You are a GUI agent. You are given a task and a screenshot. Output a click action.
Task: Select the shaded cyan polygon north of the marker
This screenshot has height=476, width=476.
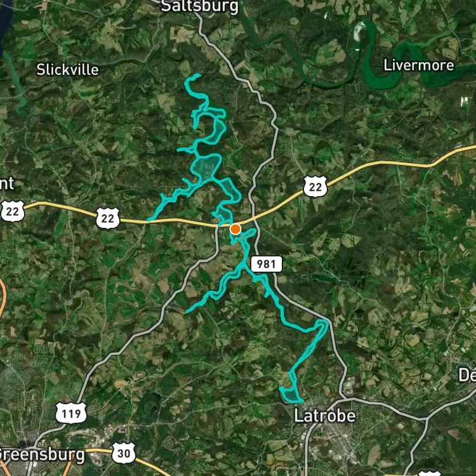[x=207, y=166]
